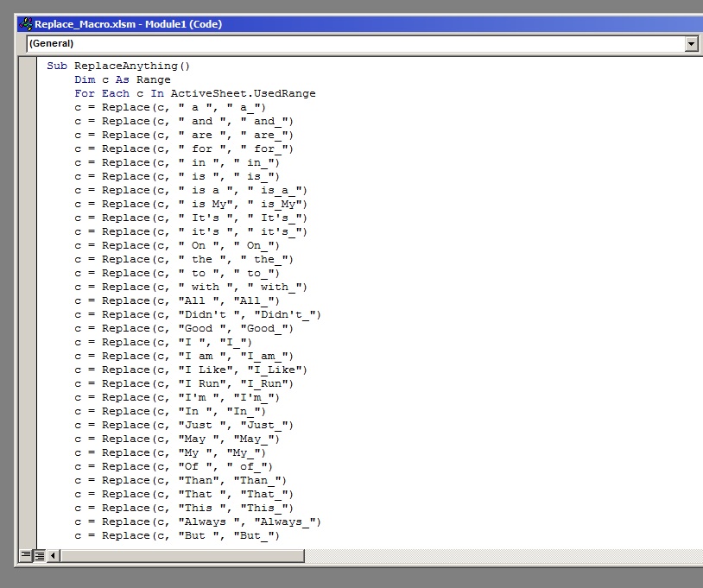This screenshot has width=703, height=588.
Task: Click the Replace line with "I ", "I_"
Action: coord(163,343)
